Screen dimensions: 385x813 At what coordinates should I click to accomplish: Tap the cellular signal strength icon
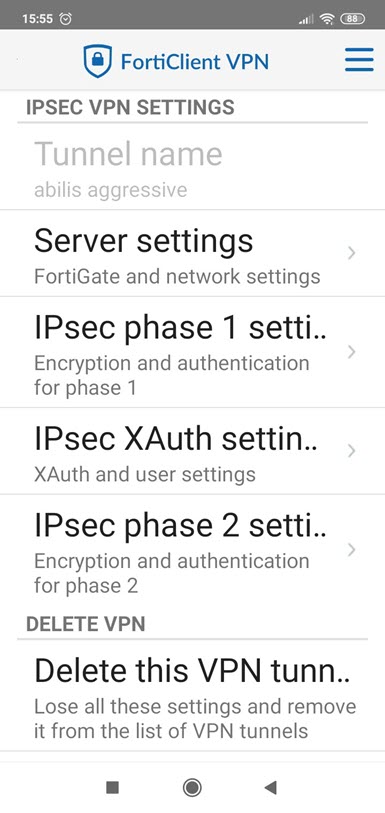tap(306, 19)
